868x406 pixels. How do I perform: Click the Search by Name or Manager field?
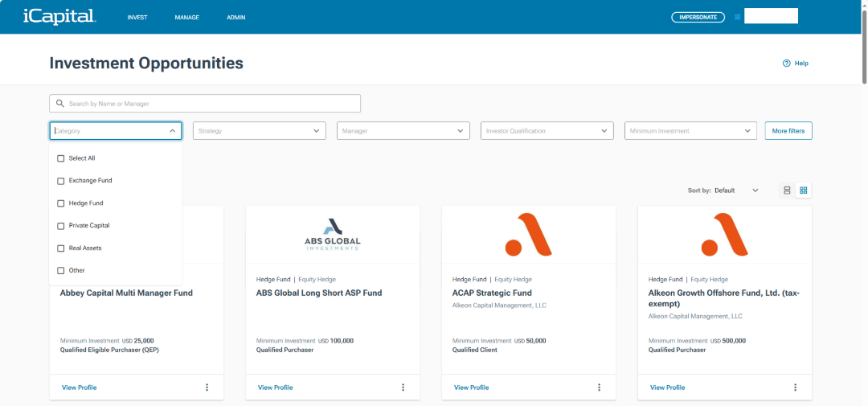tap(205, 104)
